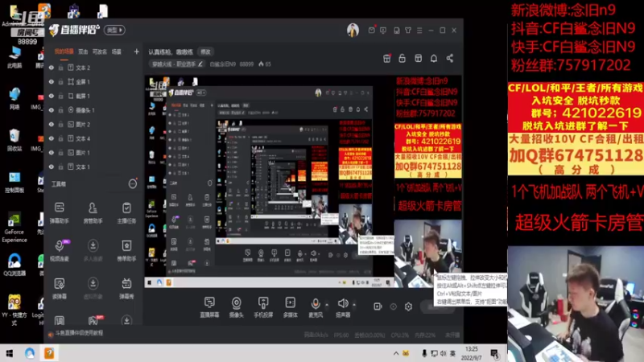Toggle visibility eye of 文本 4 layer

52,138
